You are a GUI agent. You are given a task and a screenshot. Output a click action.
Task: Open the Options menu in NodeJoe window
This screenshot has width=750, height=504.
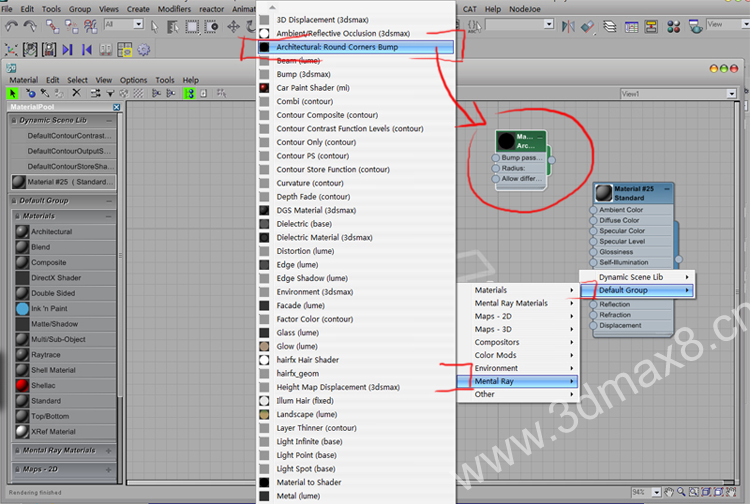click(133, 80)
